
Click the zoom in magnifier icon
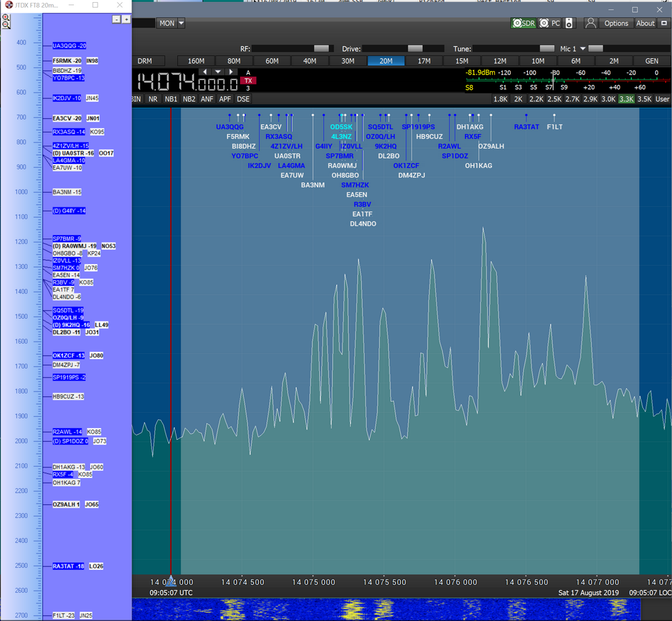pos(6,17)
